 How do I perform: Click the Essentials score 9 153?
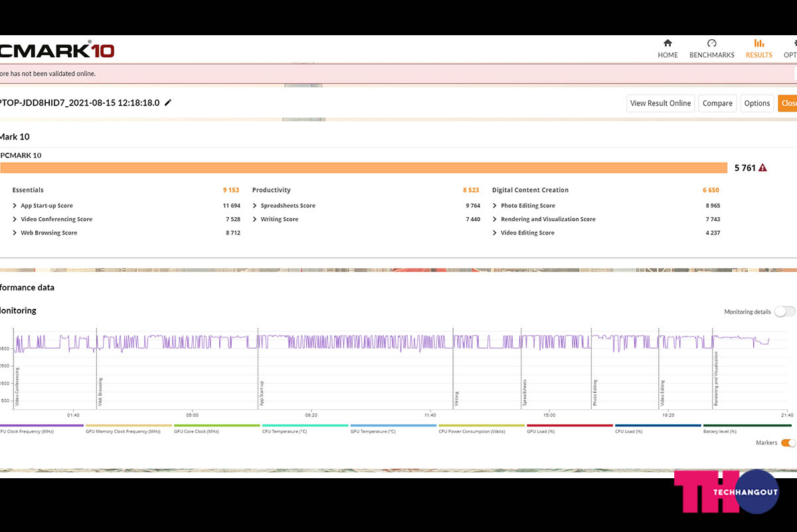pyautogui.click(x=231, y=190)
